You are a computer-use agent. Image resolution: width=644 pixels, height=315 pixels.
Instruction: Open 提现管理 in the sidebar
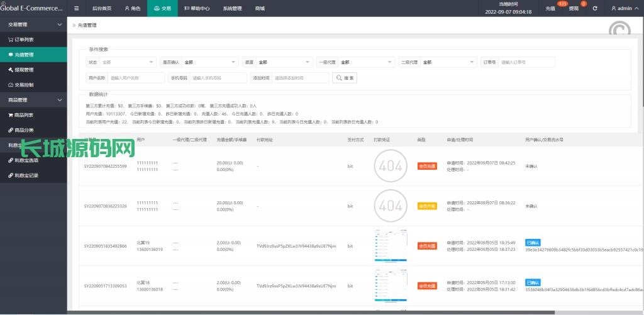click(x=25, y=70)
